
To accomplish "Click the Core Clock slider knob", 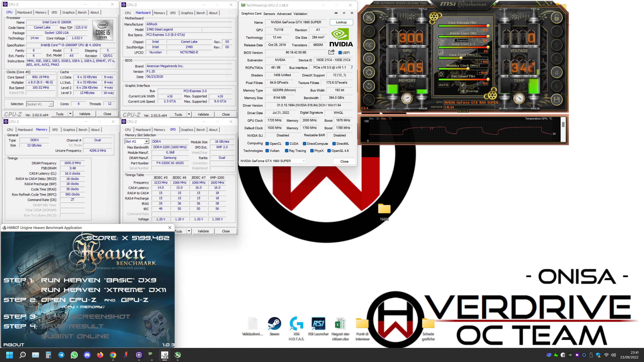I will point(461,58).
